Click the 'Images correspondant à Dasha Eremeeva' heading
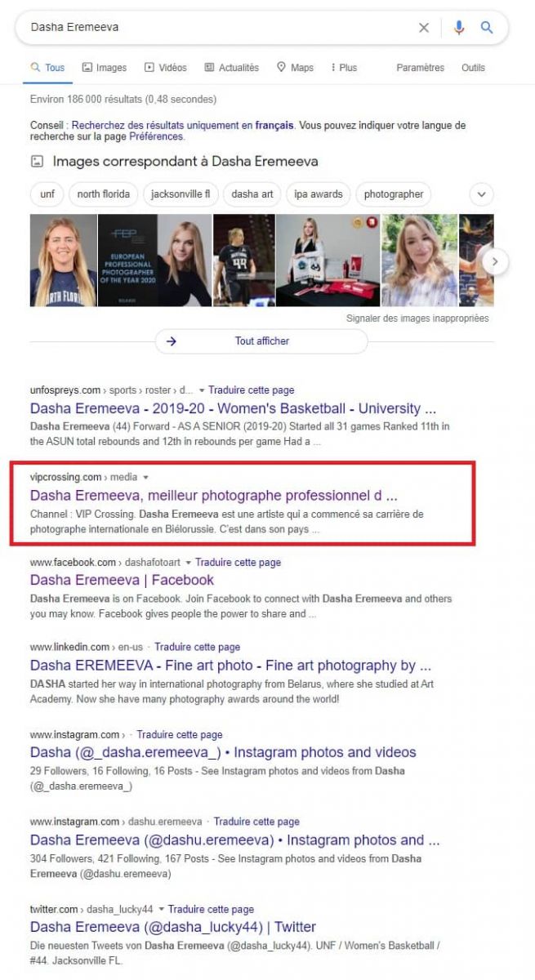Image resolution: width=535 pixels, height=980 pixels. pyautogui.click(x=185, y=162)
